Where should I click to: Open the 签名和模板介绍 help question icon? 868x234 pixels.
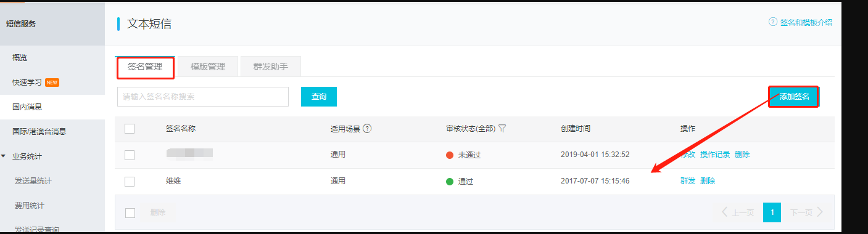pos(772,22)
